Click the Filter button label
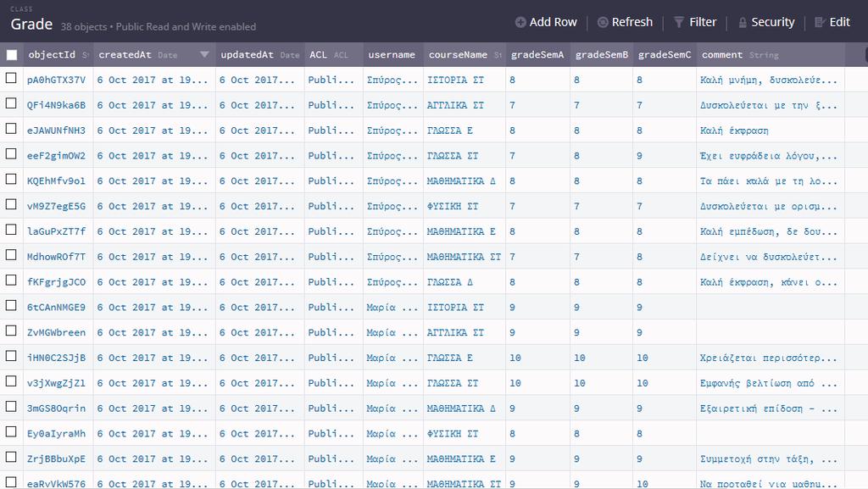The height and width of the screenshot is (489, 868). click(x=703, y=22)
